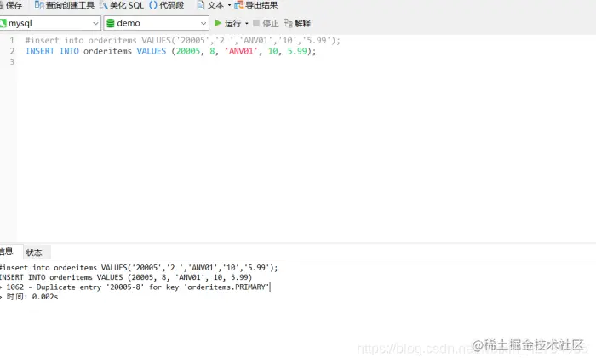
Task: Click the Save (保存) toolbar button
Action: coord(11,5)
